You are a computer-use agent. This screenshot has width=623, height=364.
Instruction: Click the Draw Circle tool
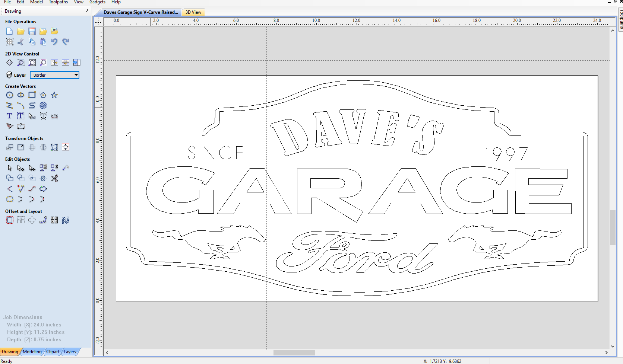coord(10,95)
